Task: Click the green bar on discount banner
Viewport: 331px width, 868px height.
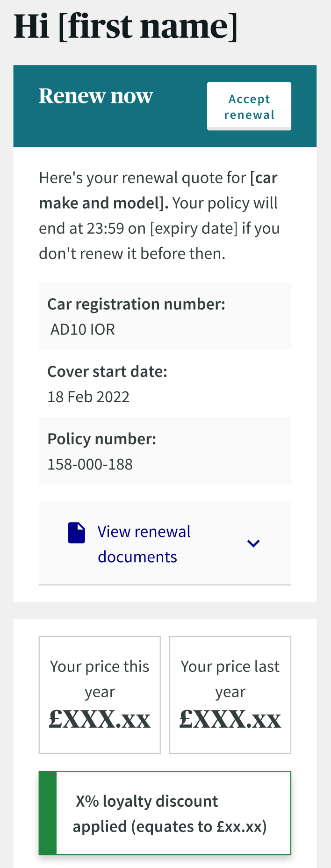Action: point(48,813)
